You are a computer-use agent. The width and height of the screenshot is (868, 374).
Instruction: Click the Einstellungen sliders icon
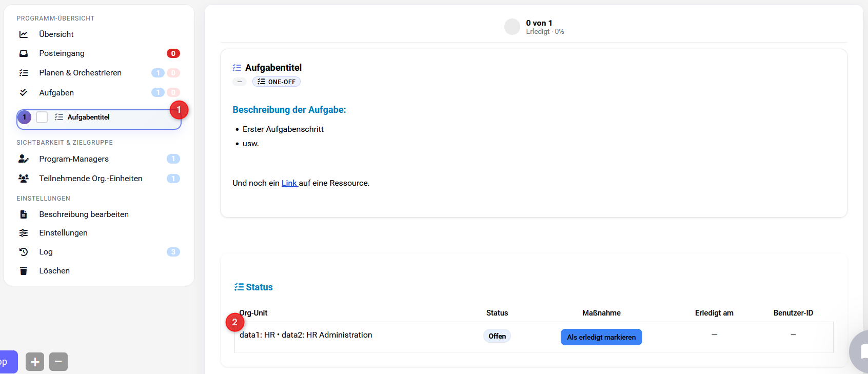(24, 233)
